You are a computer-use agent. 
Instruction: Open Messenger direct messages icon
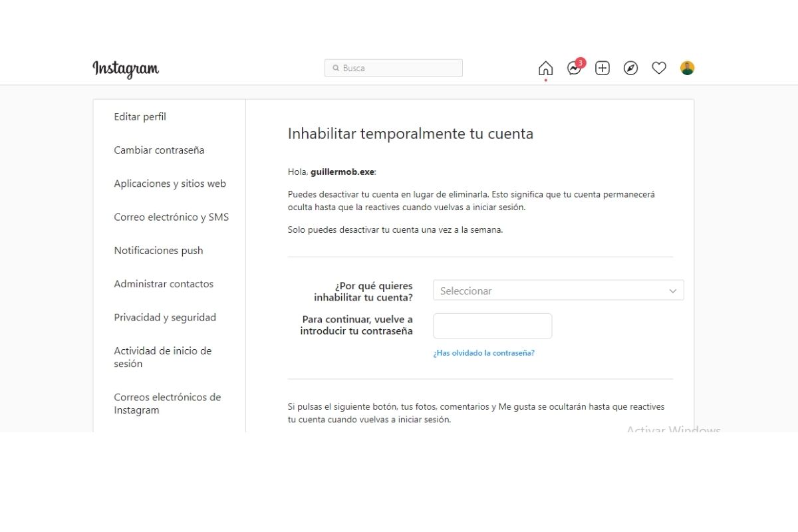574,68
